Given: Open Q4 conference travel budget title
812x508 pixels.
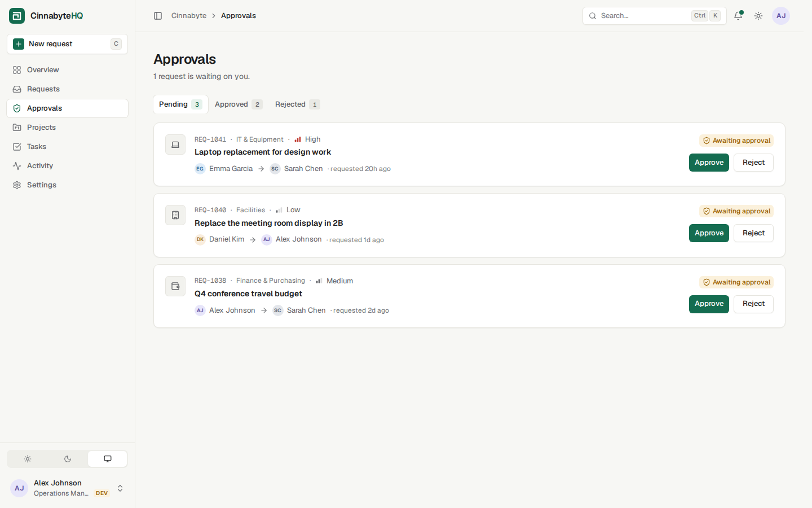Looking at the screenshot, I should point(248,294).
